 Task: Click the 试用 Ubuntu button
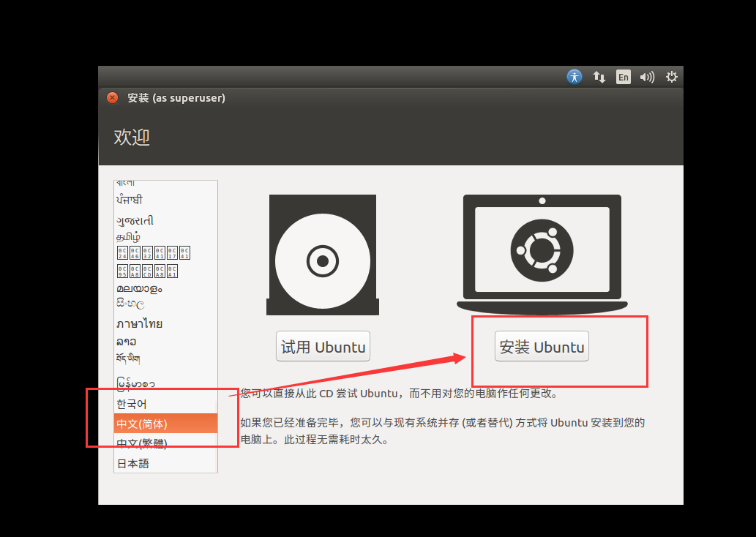[323, 346]
